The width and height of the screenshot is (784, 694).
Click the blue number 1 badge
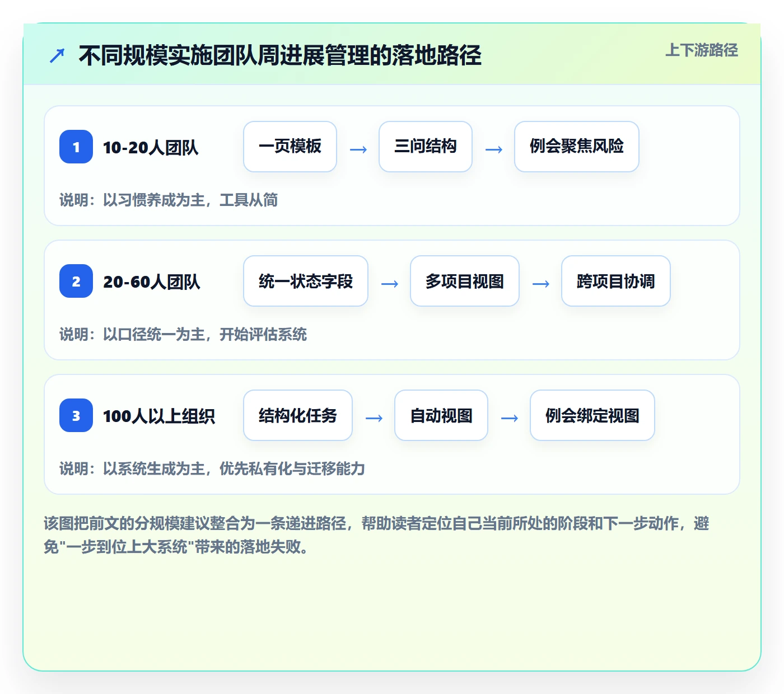[76, 147]
